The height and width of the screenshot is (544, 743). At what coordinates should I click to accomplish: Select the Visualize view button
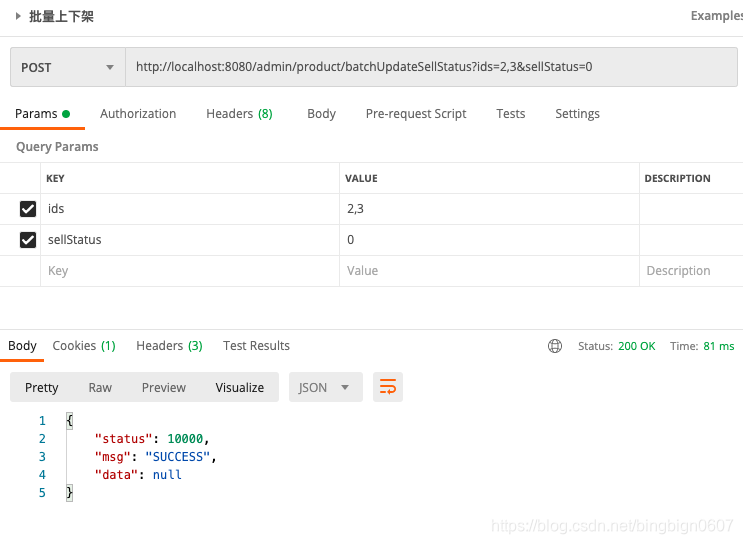click(x=239, y=388)
